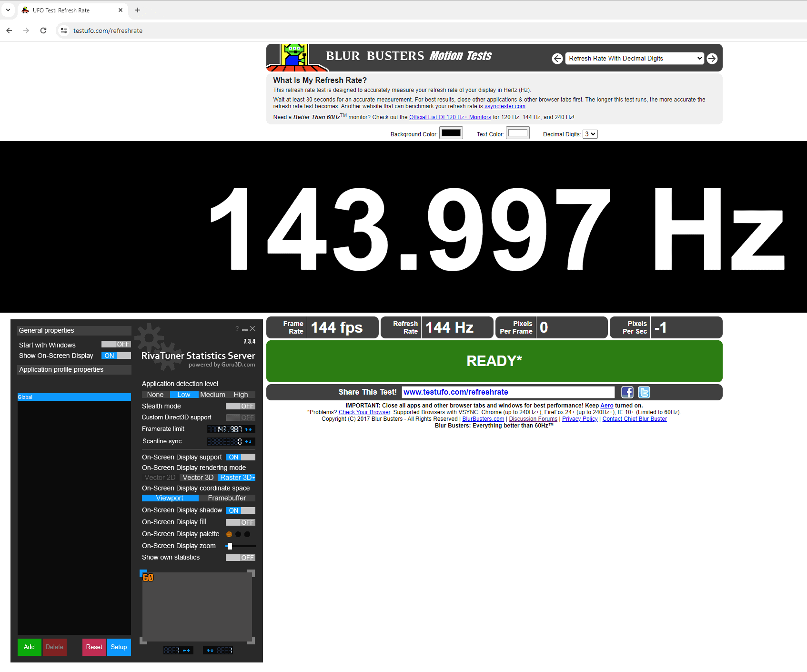The width and height of the screenshot is (807, 672).
Task: Click the green Add profile button
Action: 29,647
